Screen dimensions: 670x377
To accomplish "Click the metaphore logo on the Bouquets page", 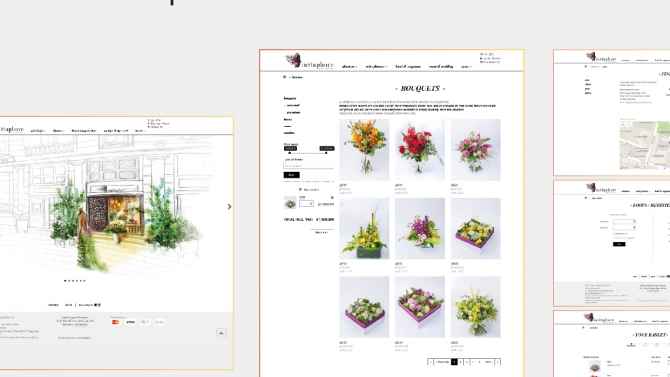I will pyautogui.click(x=309, y=61).
